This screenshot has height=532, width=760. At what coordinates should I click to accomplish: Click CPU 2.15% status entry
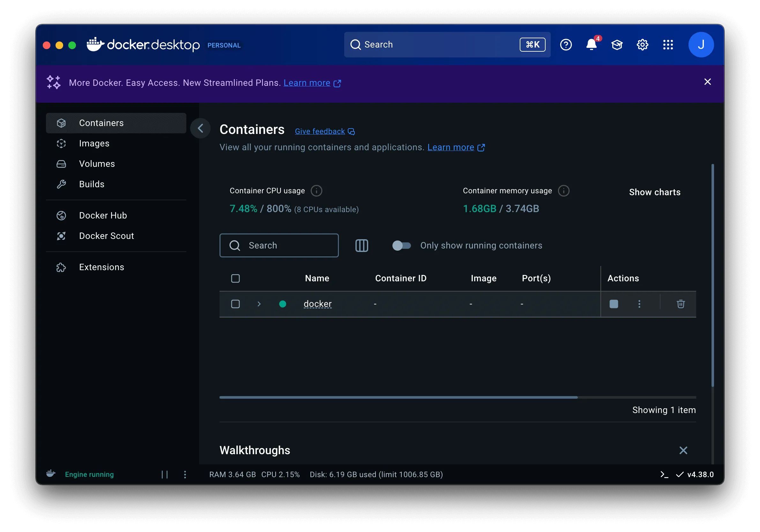[x=280, y=475]
